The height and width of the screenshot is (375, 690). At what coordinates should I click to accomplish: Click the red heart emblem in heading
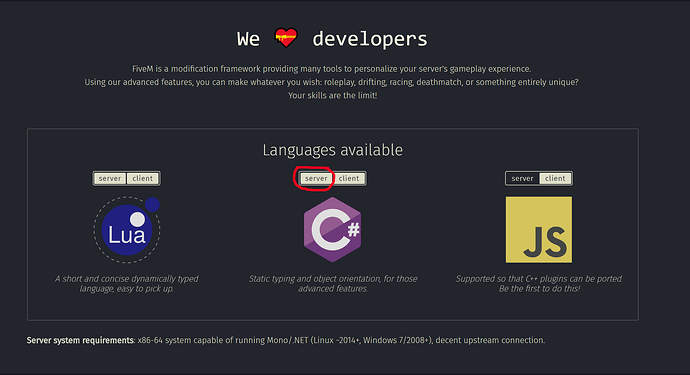click(x=286, y=37)
